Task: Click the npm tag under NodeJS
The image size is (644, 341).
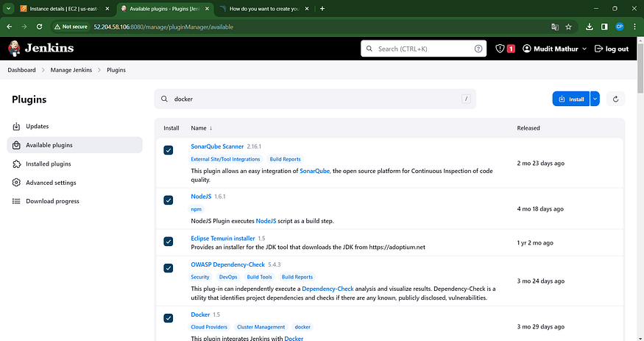Action: pyautogui.click(x=197, y=209)
